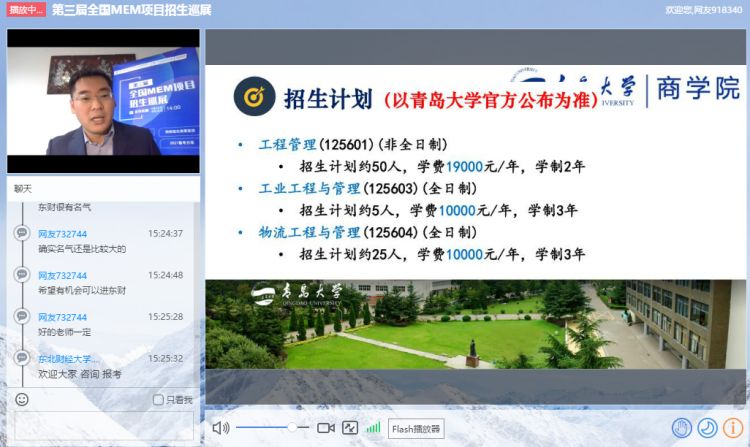Open the emoji smiley picker

pyautogui.click(x=22, y=399)
